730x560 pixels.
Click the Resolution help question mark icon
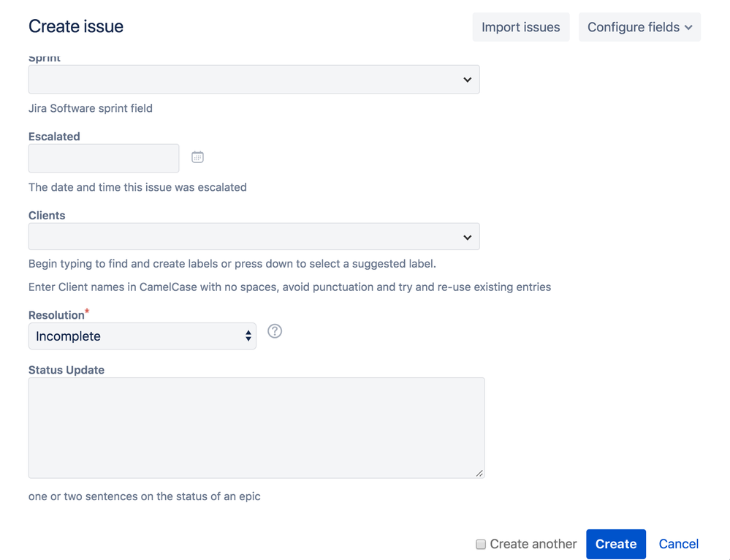pos(275,331)
